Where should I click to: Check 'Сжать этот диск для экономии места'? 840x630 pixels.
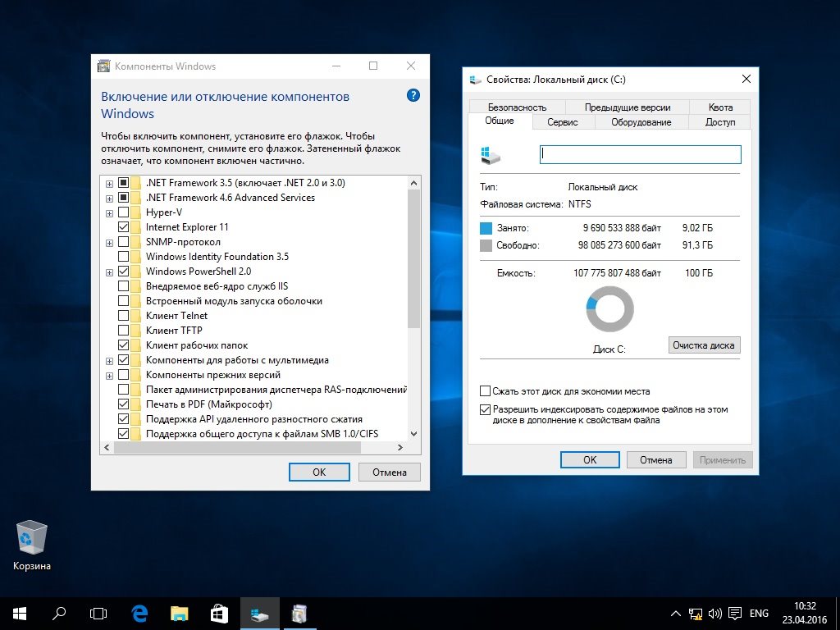pos(486,391)
